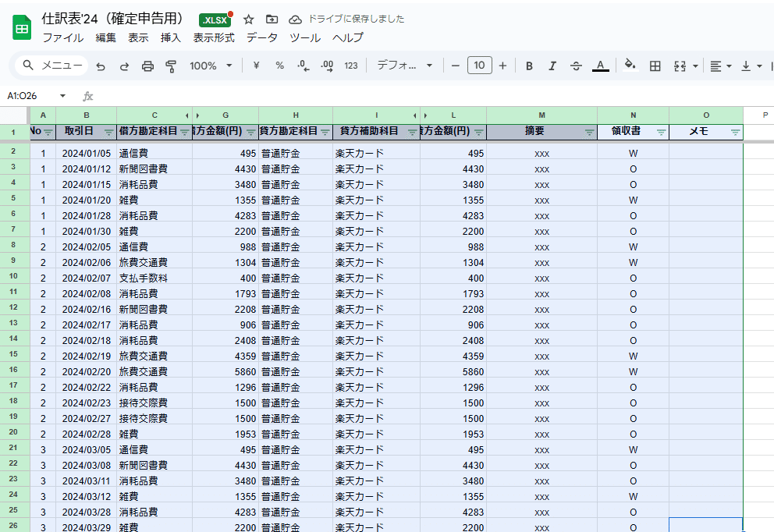This screenshot has width=774, height=532.
Task: Click the borders icon
Action: [655, 66]
